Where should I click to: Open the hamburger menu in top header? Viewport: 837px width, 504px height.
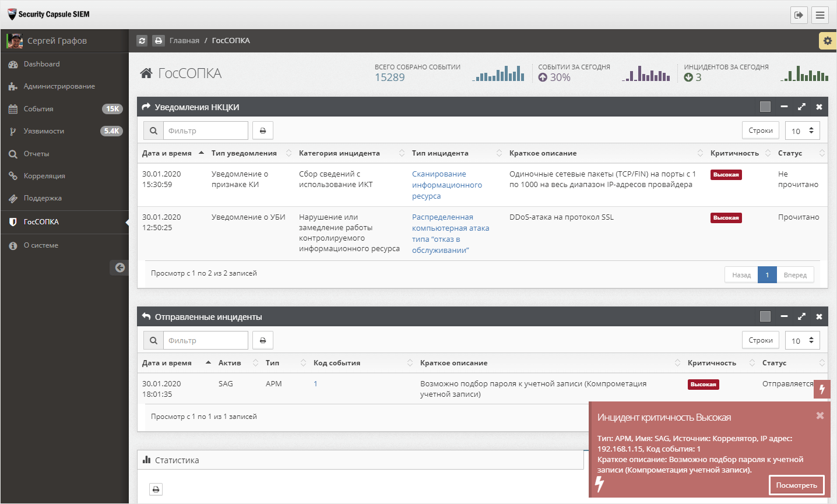[x=820, y=15]
